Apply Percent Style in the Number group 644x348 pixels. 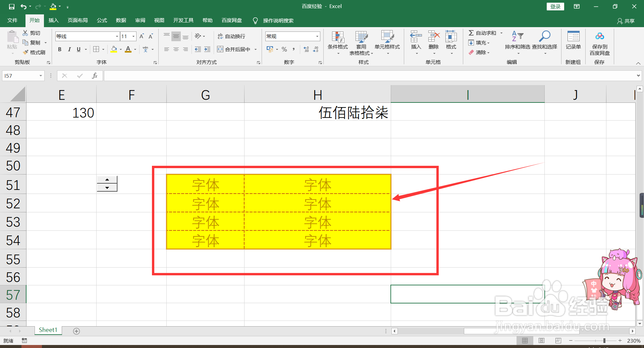point(284,49)
